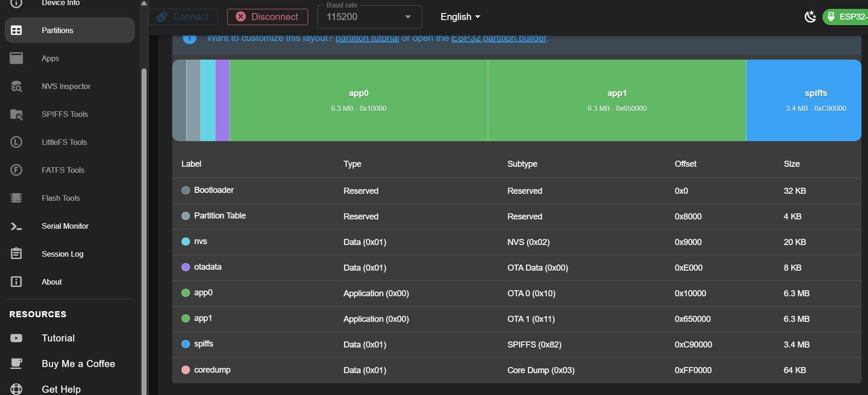Image resolution: width=868 pixels, height=395 pixels.
Task: Navigate to Flash Tools
Action: pos(70,198)
